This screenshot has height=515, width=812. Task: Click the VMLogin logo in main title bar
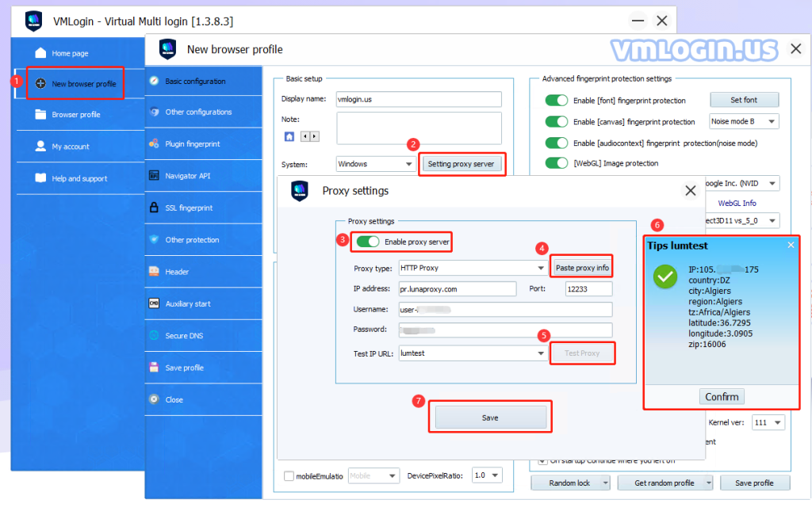[33, 21]
